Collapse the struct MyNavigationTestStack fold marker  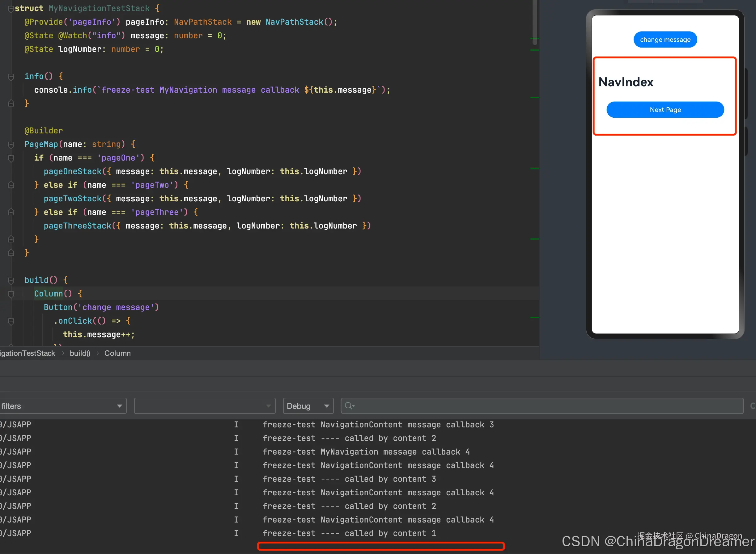click(x=11, y=9)
